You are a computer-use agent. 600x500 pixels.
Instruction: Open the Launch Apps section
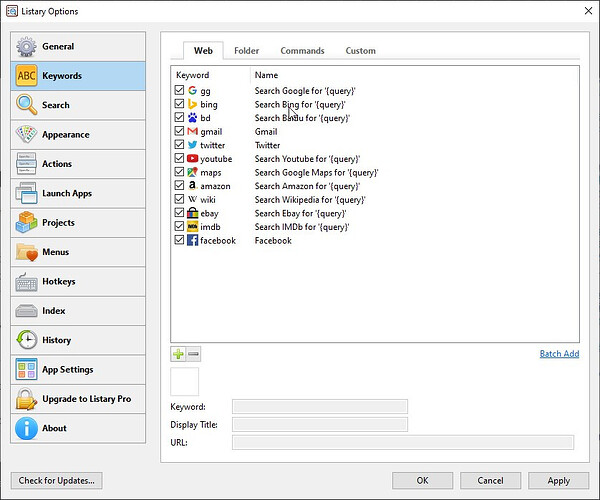tap(78, 193)
